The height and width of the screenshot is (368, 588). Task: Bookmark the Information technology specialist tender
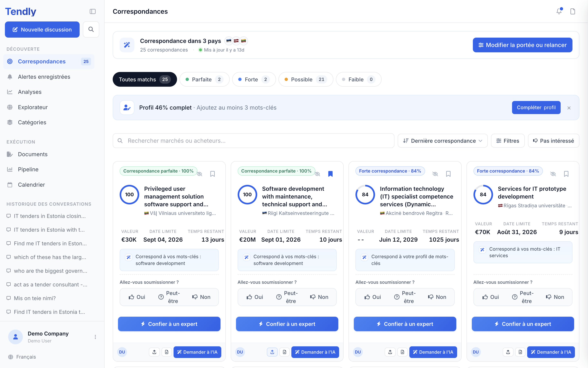click(448, 174)
